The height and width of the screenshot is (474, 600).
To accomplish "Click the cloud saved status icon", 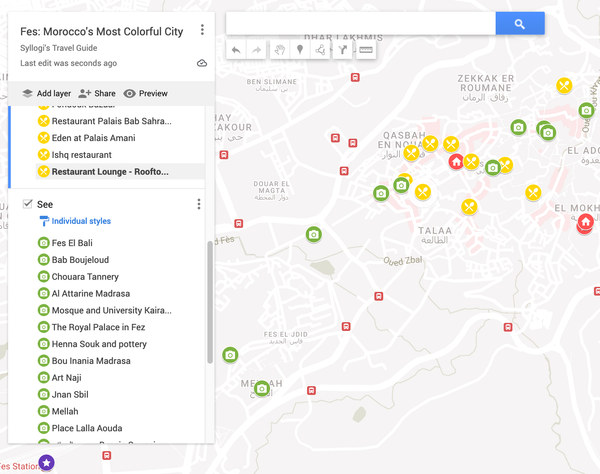I will pyautogui.click(x=202, y=63).
